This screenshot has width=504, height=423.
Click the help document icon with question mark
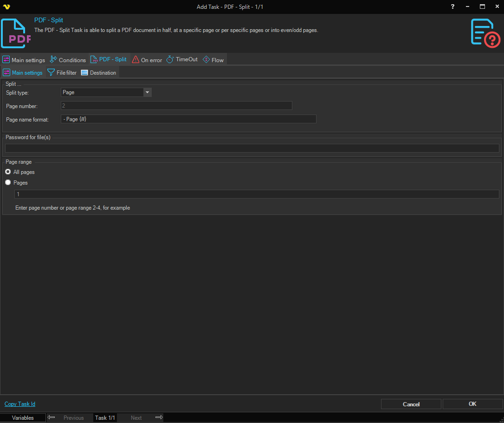[485, 33]
